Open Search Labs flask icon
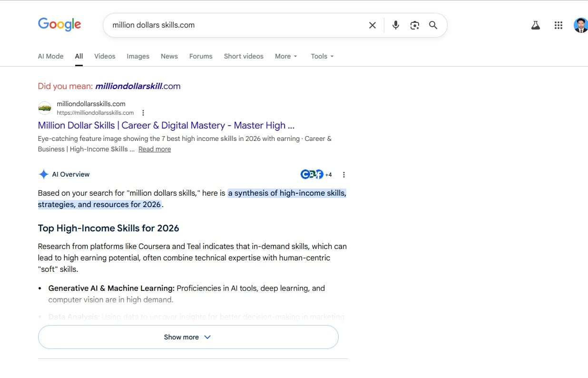The width and height of the screenshot is (588, 378). pyautogui.click(x=536, y=26)
